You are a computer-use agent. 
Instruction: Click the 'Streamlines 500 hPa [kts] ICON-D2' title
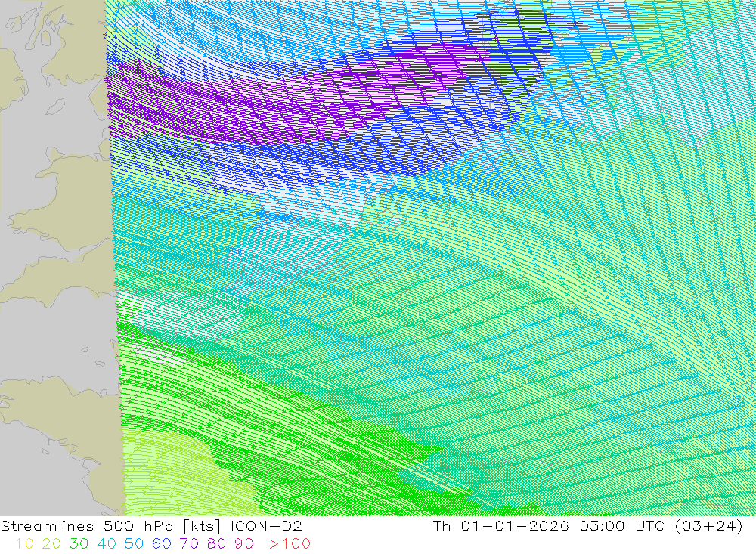[x=151, y=526]
